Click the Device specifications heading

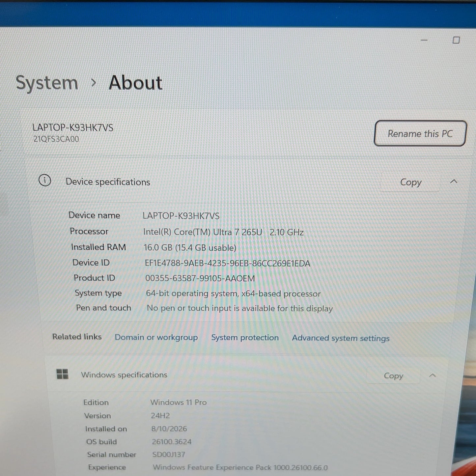tap(108, 182)
